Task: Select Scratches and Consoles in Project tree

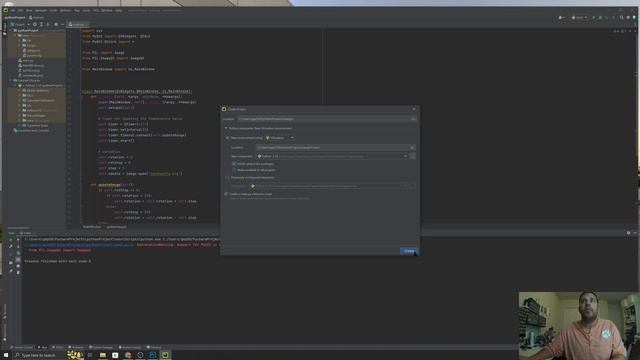Action: pos(31,131)
